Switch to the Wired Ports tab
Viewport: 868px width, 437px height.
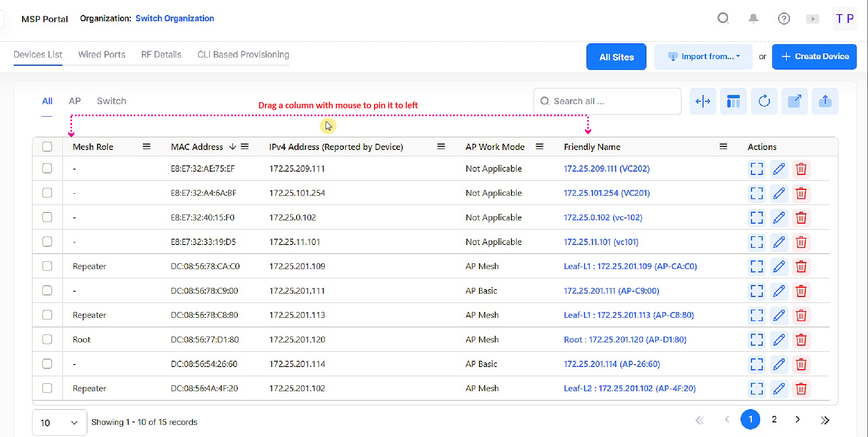pyautogui.click(x=102, y=55)
